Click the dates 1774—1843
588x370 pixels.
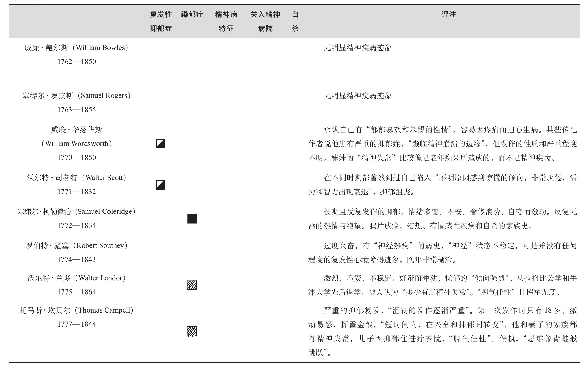[x=77, y=259]
